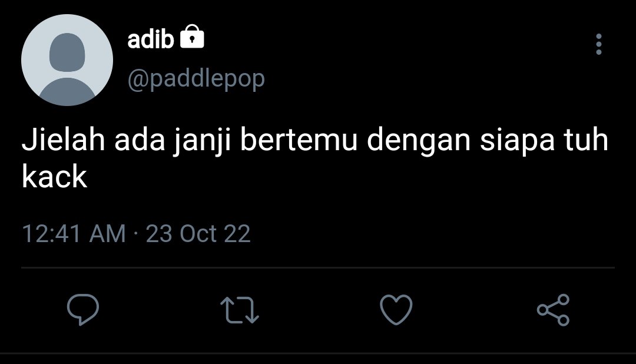Click the word ada in the tweet

tap(140, 140)
